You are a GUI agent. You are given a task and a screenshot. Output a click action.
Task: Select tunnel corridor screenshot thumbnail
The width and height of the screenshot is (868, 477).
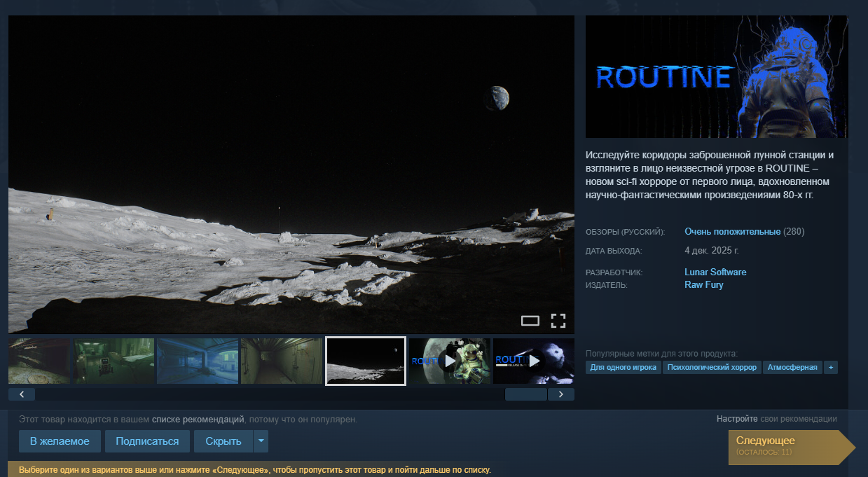(282, 361)
